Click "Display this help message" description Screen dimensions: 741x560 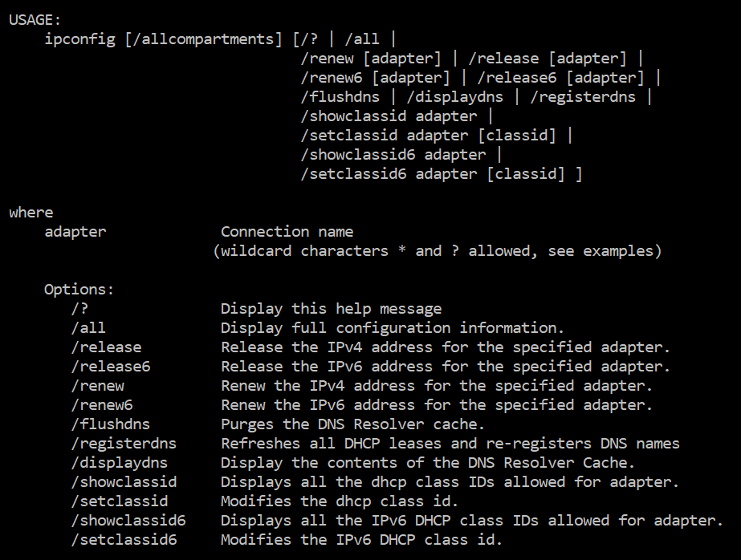(331, 309)
